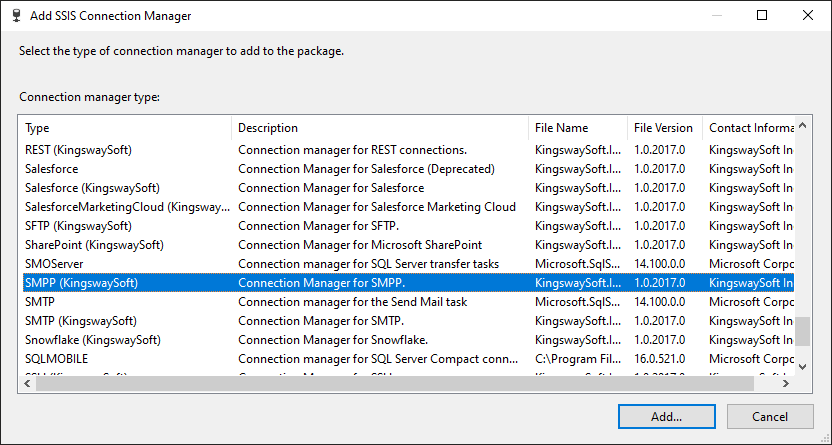Click 'Connection Manager for SFTP.' description
832x445 pixels.
[318, 226]
